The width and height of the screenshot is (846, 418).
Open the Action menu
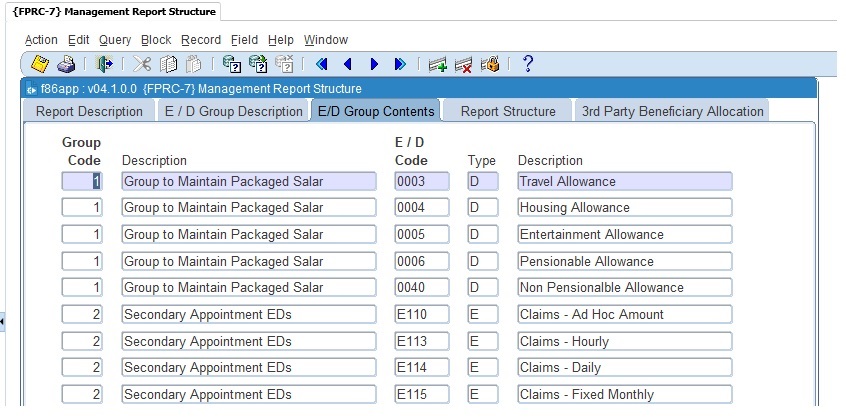coord(41,40)
